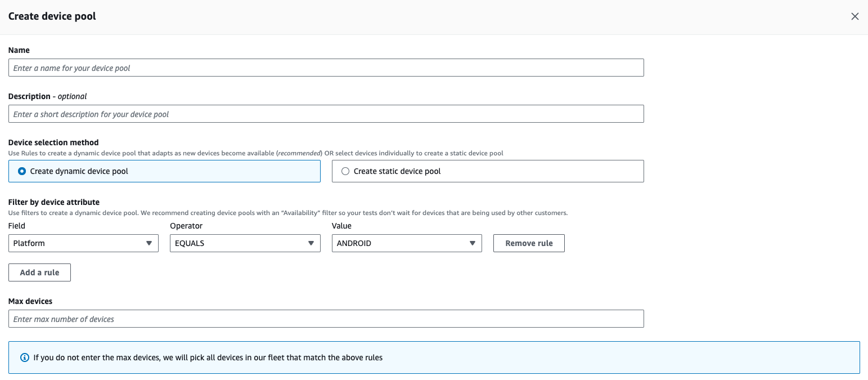Screen dimensions: 868x380
Task: Open the EQUALS operator dropdown
Action: point(245,243)
